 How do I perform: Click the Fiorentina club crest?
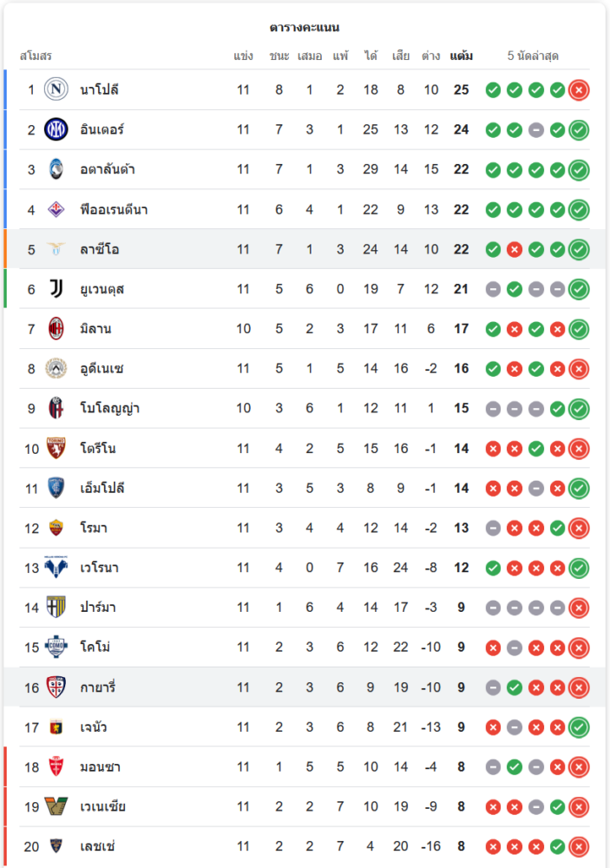tap(56, 209)
